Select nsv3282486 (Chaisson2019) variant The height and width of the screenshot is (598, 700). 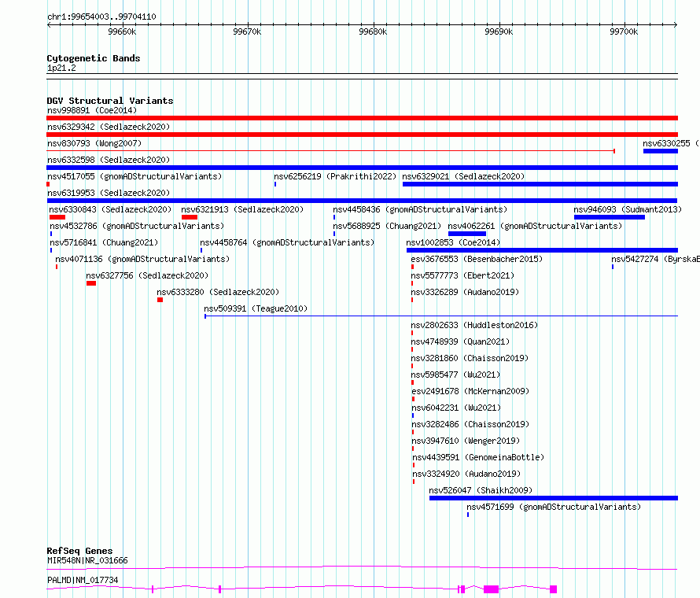click(x=470, y=424)
